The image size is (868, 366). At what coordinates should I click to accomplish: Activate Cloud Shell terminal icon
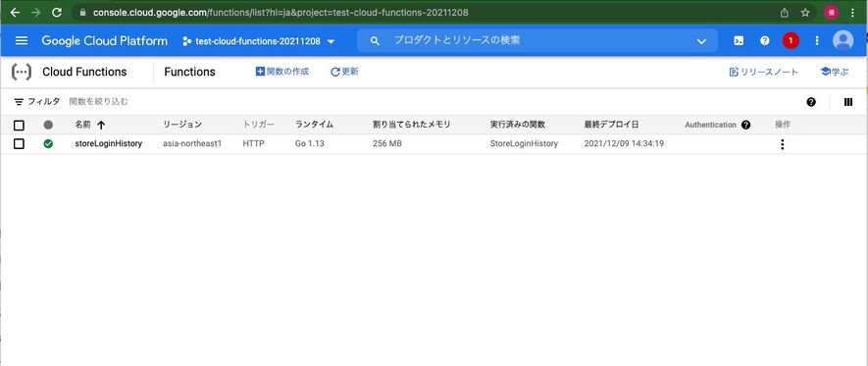[739, 41]
